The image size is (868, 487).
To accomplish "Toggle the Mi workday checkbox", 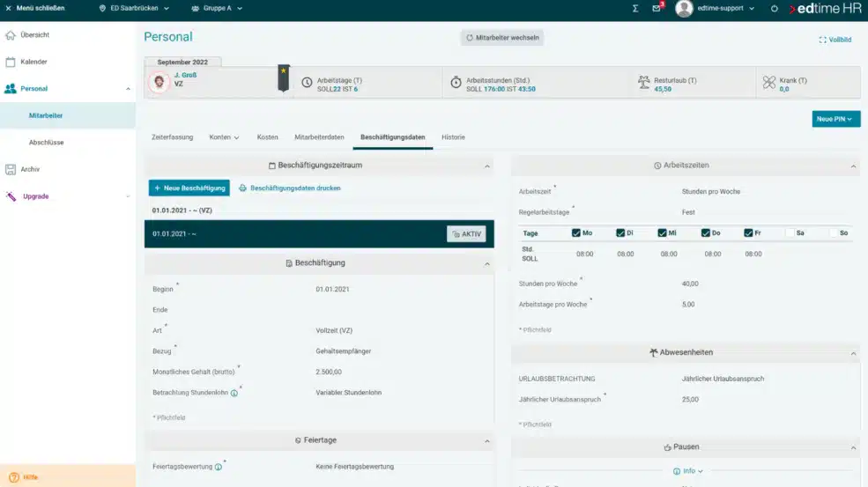I will (662, 233).
